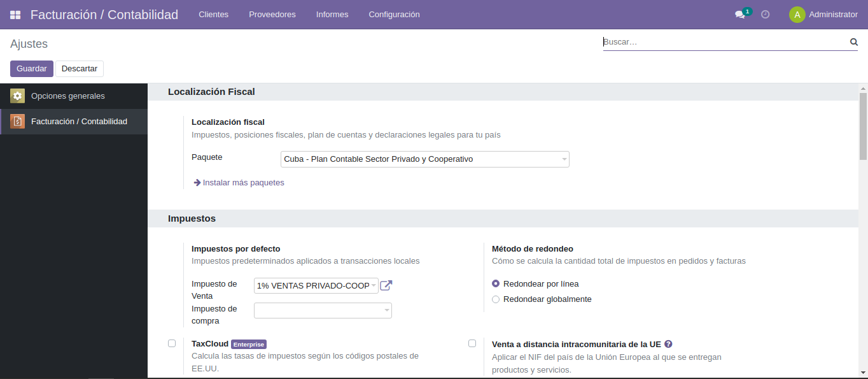
Task: Click the search magnifier icon
Action: [853, 41]
